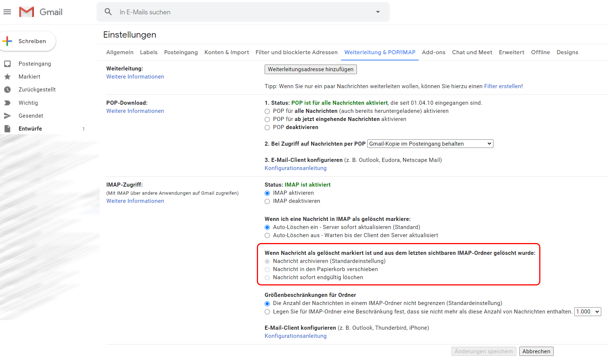Image resolution: width=609 pixels, height=364 pixels.
Task: Open Chat und Meet tab
Action: (472, 52)
